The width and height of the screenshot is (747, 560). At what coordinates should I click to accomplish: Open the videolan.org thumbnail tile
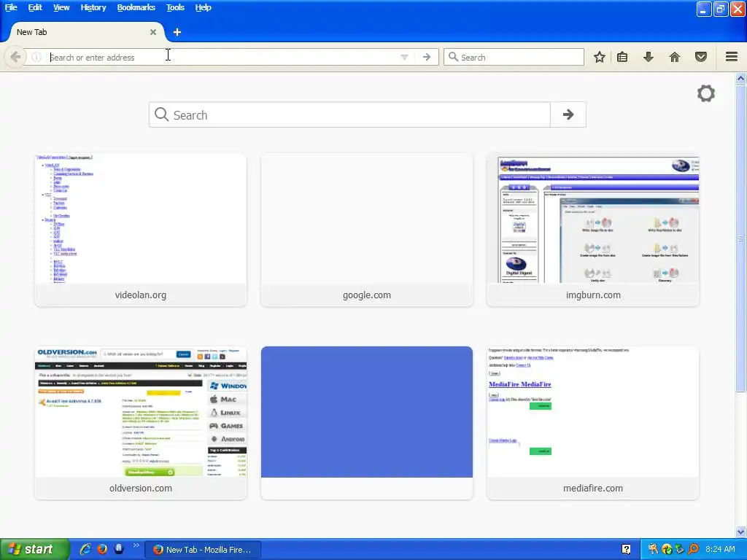141,230
